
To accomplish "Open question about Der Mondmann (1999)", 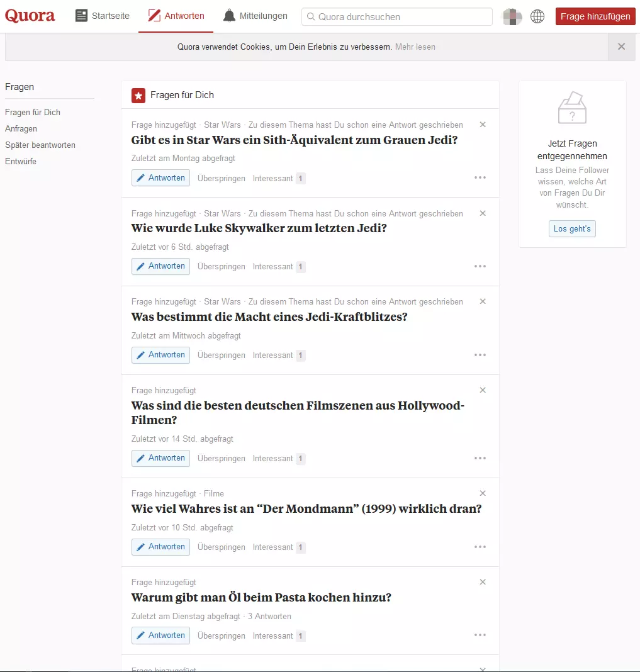I will (x=306, y=508).
